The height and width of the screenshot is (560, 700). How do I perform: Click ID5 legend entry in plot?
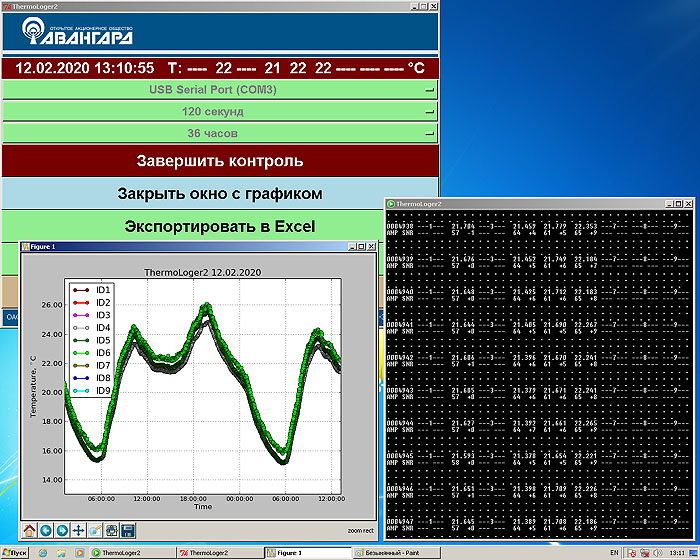92,340
